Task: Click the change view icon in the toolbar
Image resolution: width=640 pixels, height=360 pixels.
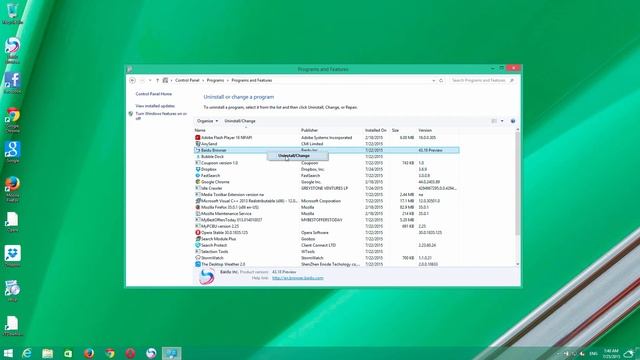Action: pos(494,121)
